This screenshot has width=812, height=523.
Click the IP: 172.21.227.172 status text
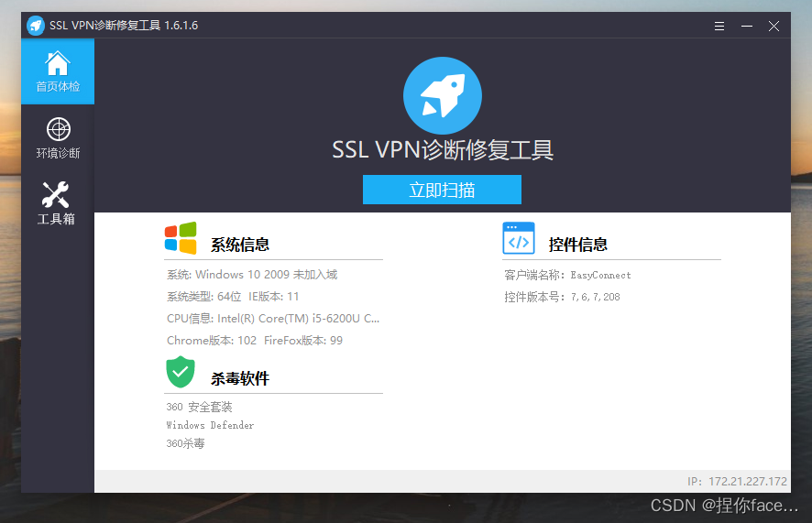click(737, 482)
